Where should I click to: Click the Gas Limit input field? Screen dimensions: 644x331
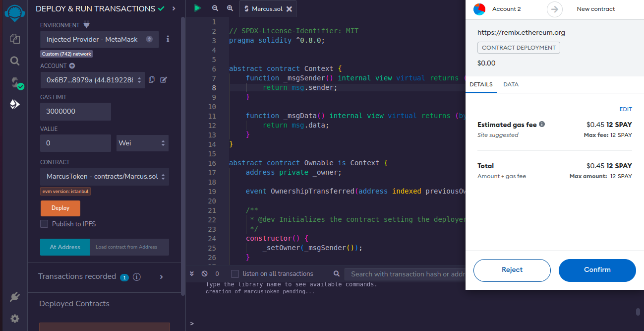(75, 112)
